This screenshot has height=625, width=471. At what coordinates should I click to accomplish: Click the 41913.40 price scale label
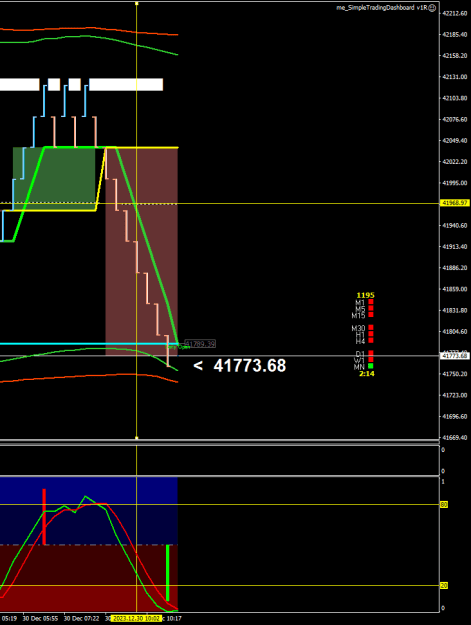(455, 247)
